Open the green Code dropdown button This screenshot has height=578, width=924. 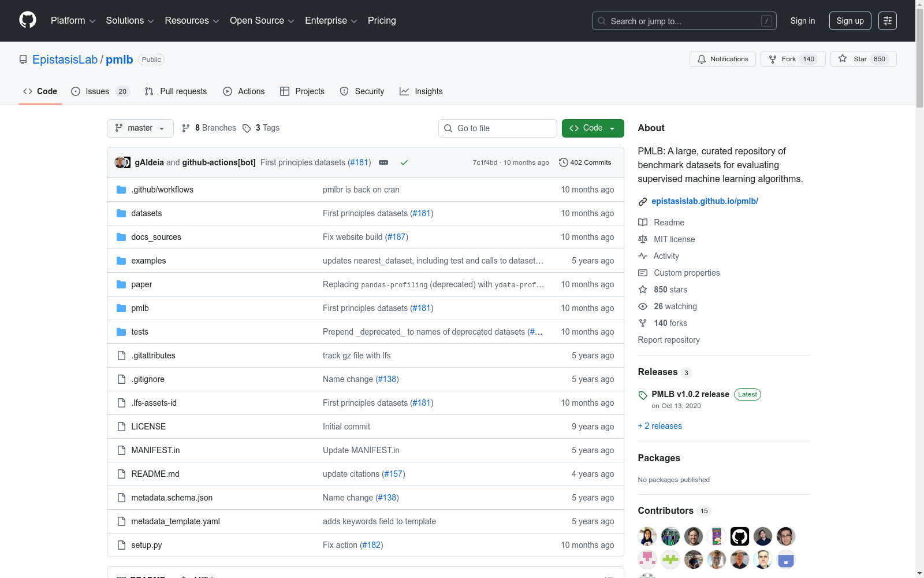tap(593, 128)
